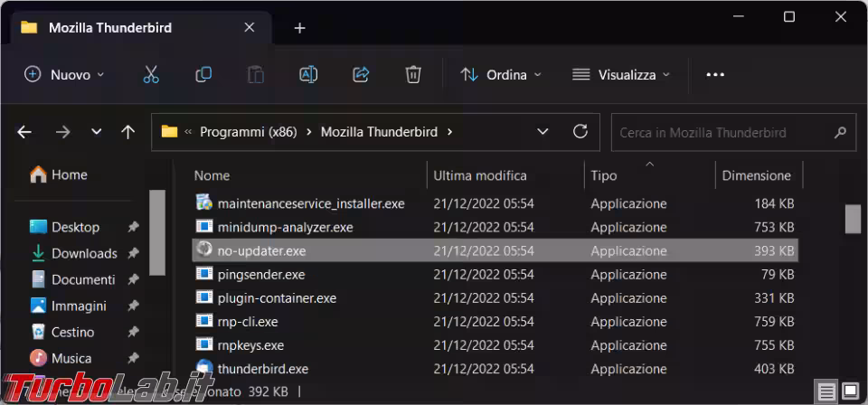Screen dimensions: 868x405
Task: Add a new Explorer tab
Action: (x=299, y=28)
